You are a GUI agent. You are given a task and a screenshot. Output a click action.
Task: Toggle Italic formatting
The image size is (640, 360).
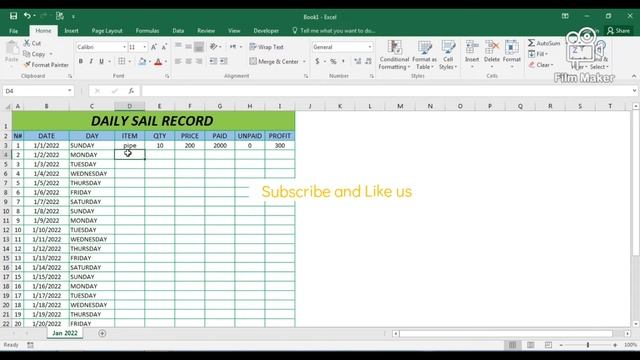coord(91,61)
